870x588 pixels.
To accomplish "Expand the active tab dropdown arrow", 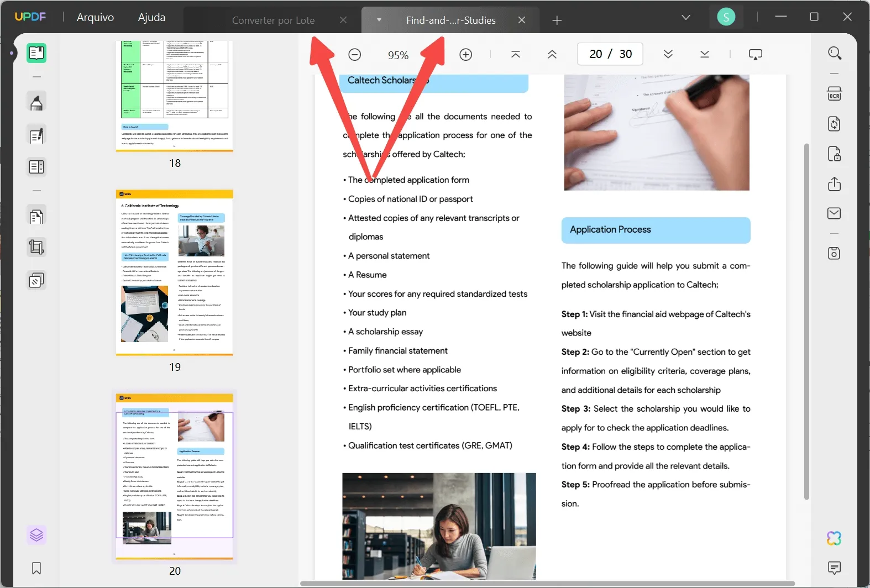I will [x=379, y=20].
